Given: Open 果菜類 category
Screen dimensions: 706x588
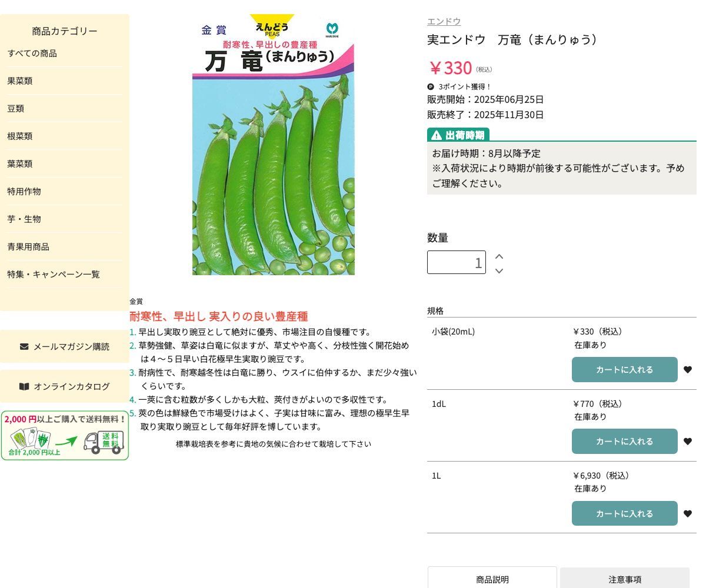Looking at the screenshot, I should [20, 81].
